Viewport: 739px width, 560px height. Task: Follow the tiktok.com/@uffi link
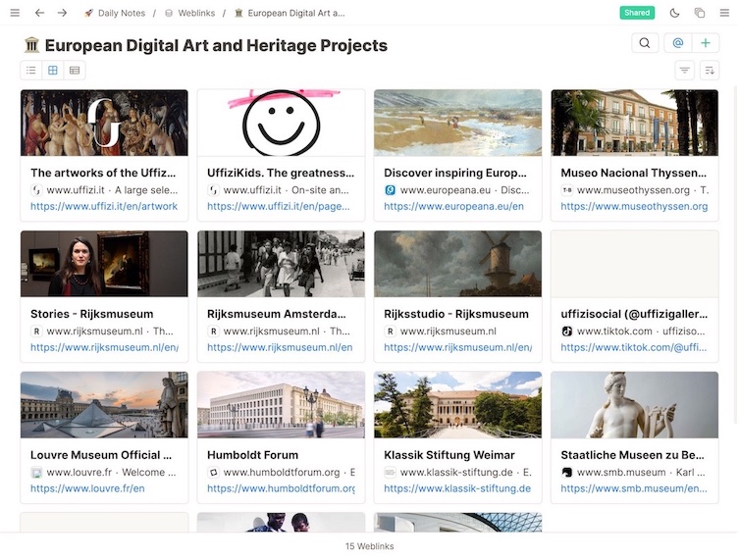[634, 347]
